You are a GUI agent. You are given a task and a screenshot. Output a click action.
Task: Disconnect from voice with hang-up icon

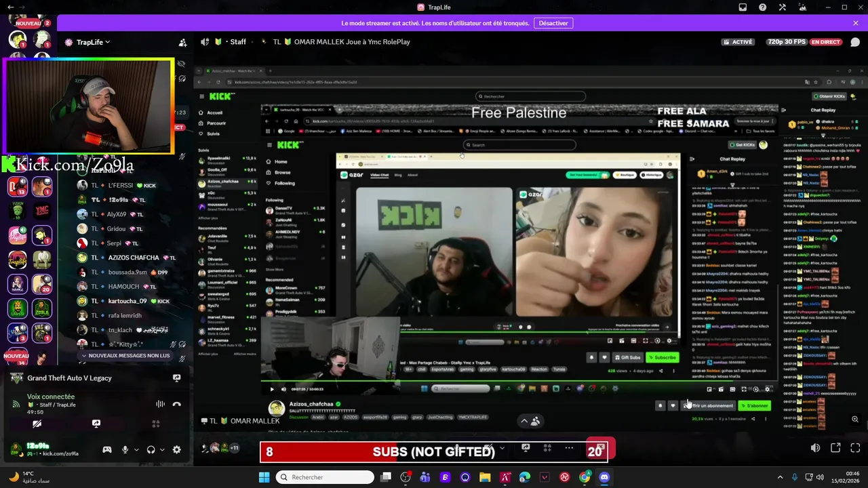(x=177, y=404)
